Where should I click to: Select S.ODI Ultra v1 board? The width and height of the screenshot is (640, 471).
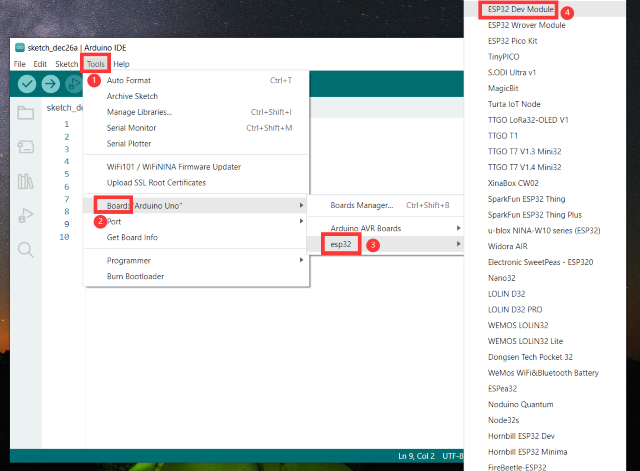click(544, 73)
